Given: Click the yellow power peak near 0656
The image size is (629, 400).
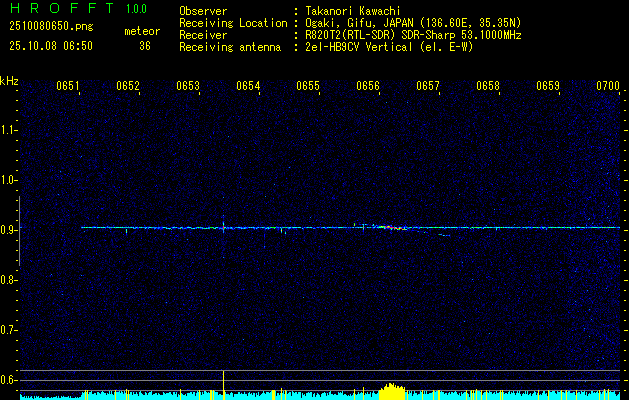Looking at the screenshot, I should click(x=391, y=389).
